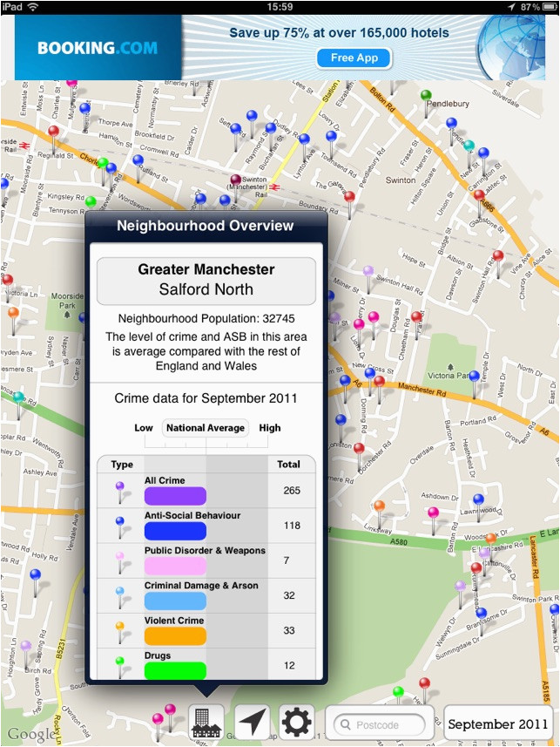Viewport: 560px width, 747px height.
Task: Tap the Total column header
Action: pos(288,465)
